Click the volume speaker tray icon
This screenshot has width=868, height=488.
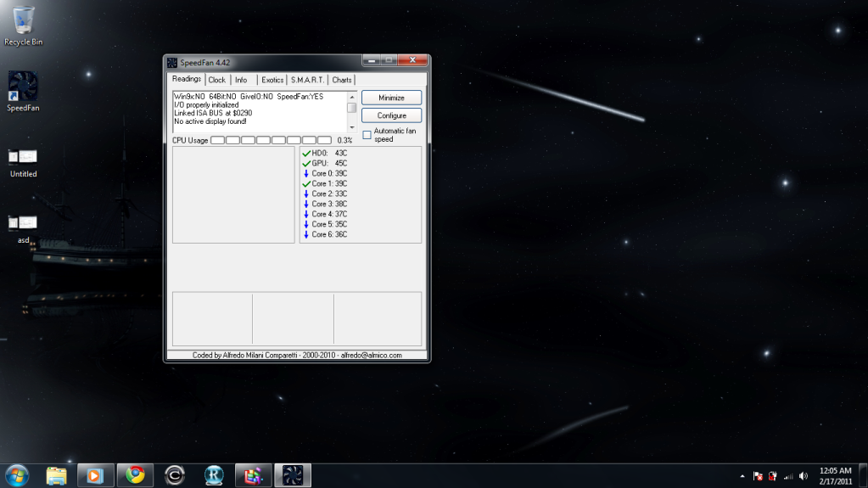pos(803,476)
